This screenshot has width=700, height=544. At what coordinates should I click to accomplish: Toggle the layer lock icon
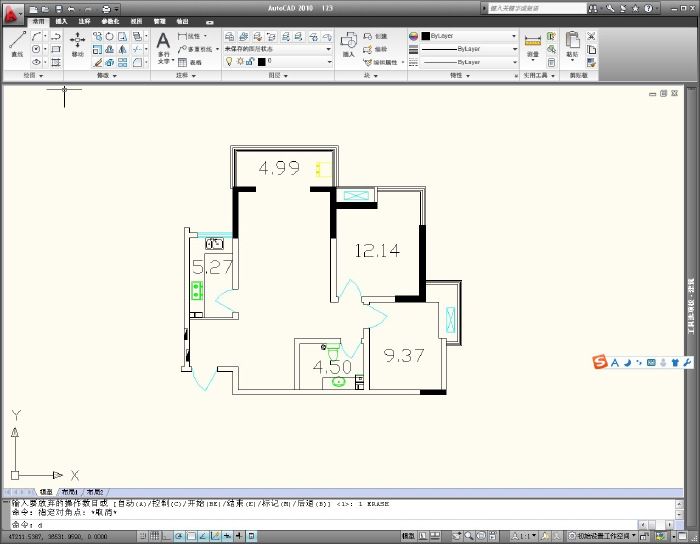tap(249, 61)
